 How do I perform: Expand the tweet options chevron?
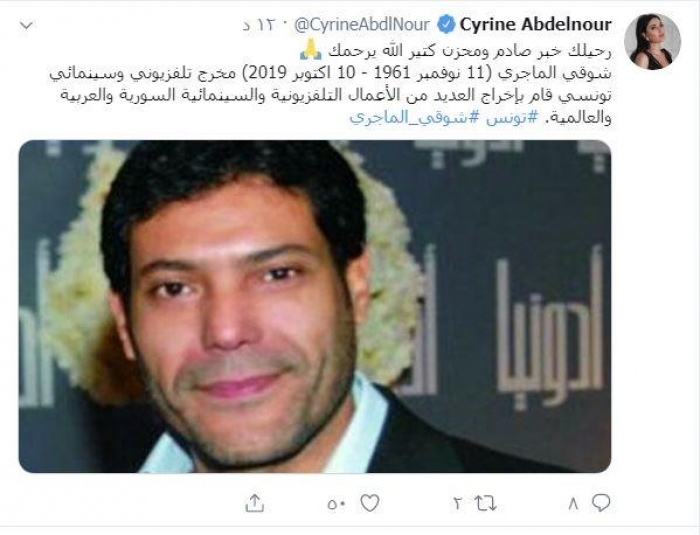pyautogui.click(x=27, y=26)
